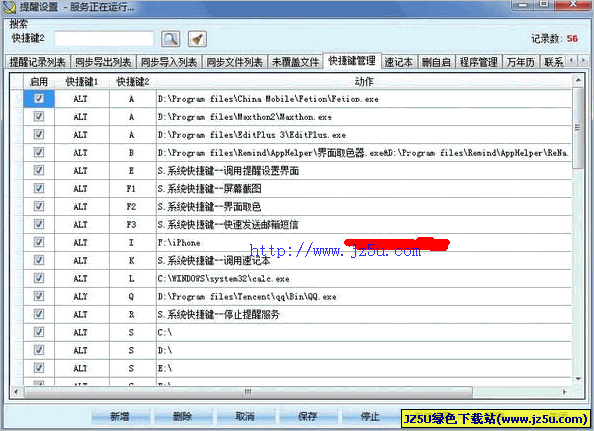The image size is (594, 431).
Task: Toggle checkbox for D:\ row
Action: pos(39,350)
